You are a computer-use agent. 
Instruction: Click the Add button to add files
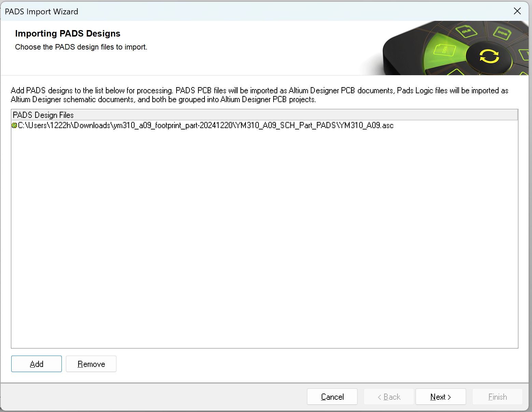pyautogui.click(x=37, y=364)
